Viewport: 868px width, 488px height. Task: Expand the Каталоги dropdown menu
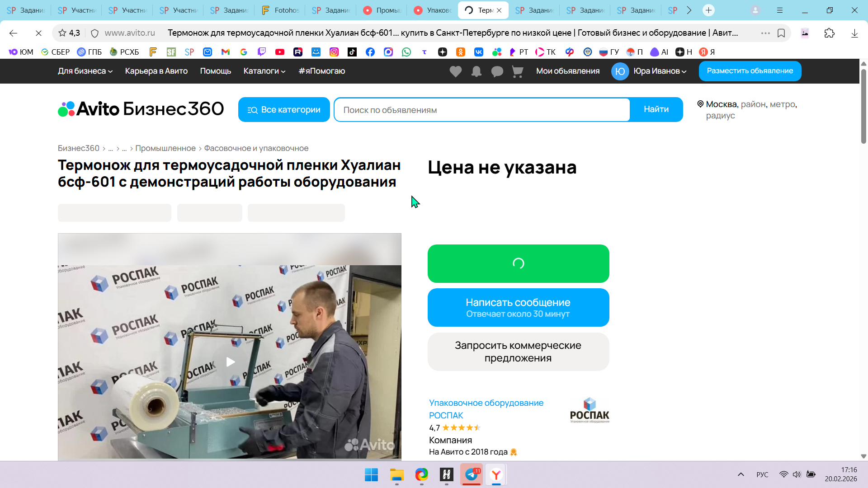pos(264,71)
